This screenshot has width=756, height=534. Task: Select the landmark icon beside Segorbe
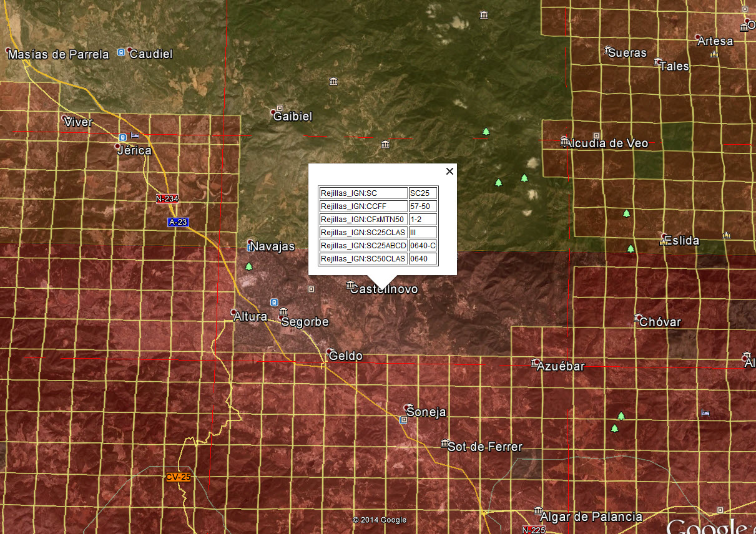[x=283, y=311]
